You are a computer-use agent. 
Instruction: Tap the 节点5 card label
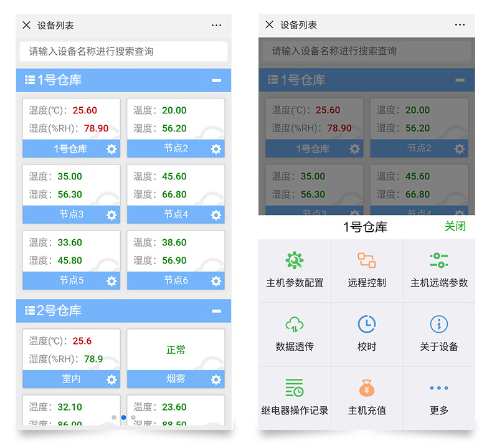point(72,280)
